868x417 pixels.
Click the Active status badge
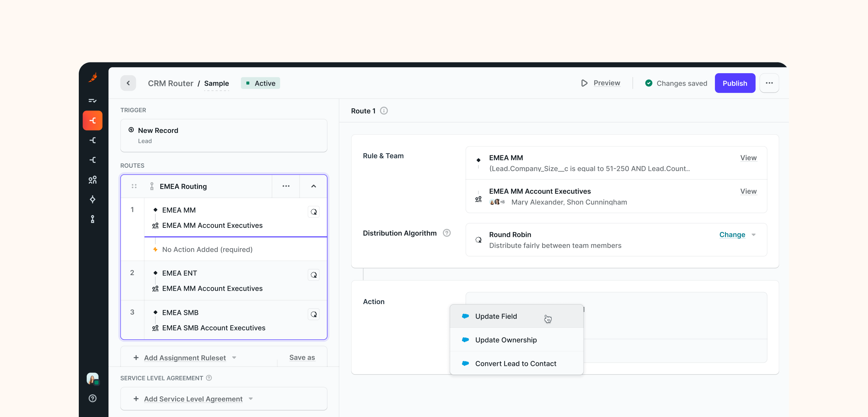pos(261,83)
